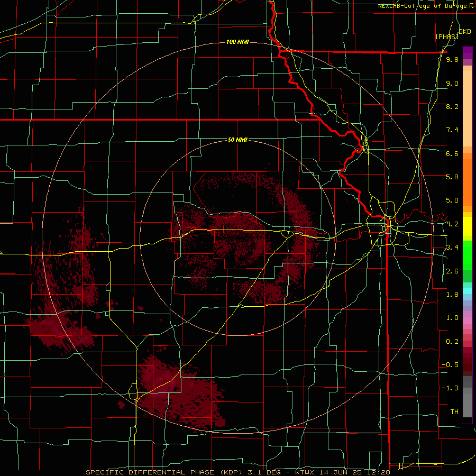Select the 7.4 value on the color scale
Image resolution: width=476 pixels, height=476 pixels.
coord(452,130)
